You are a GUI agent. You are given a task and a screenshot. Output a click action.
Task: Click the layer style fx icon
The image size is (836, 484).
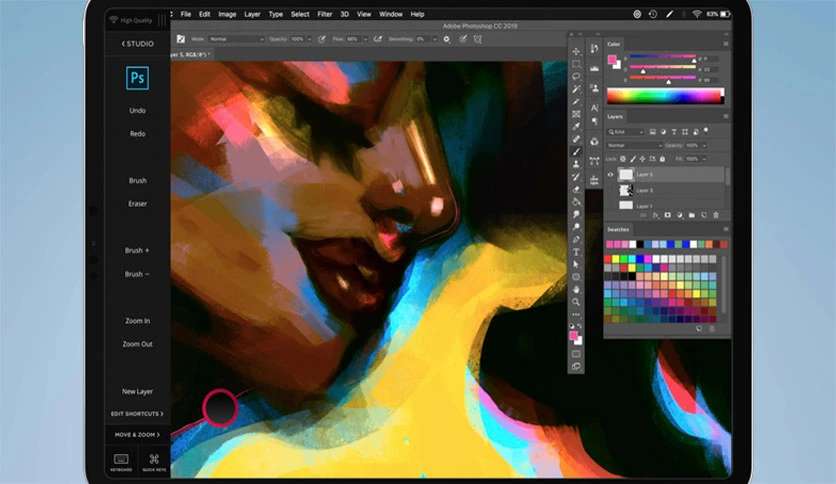click(656, 215)
